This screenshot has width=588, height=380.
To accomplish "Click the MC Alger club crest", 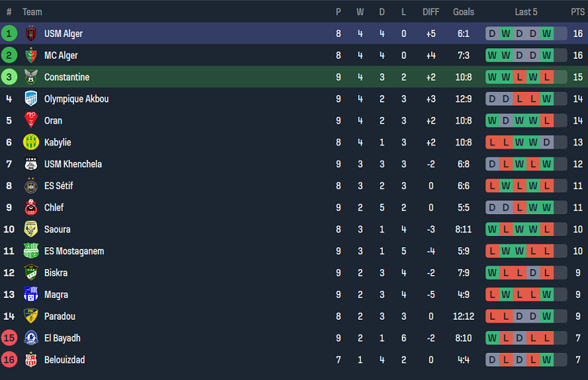I will [31, 55].
